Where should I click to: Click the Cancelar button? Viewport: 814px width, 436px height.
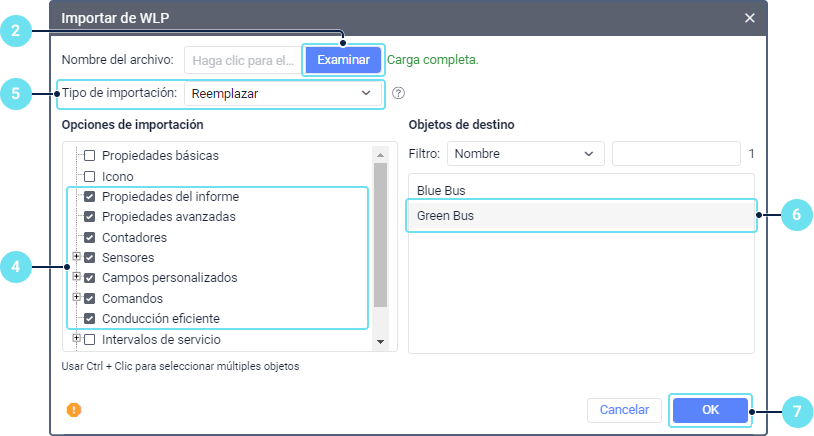coord(624,410)
